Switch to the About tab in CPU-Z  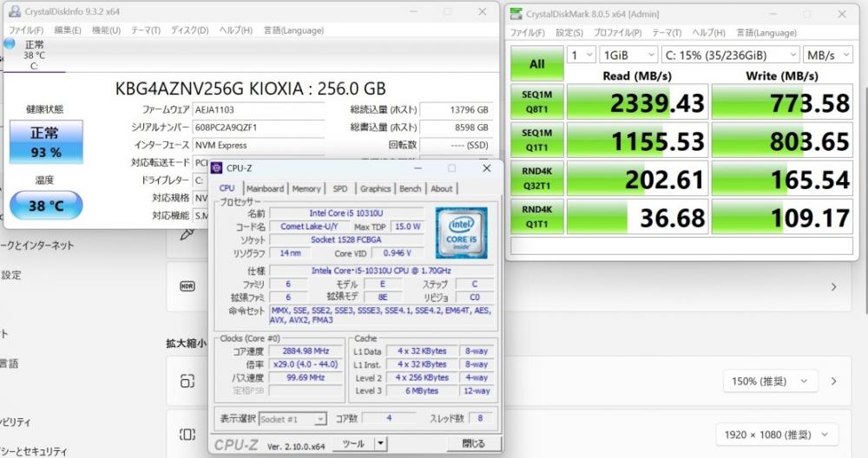pyautogui.click(x=442, y=188)
